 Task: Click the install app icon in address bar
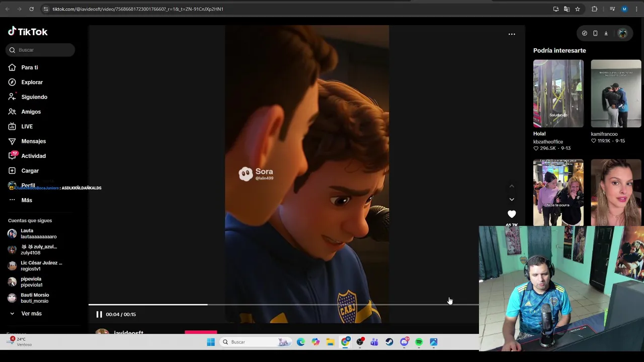click(x=556, y=9)
